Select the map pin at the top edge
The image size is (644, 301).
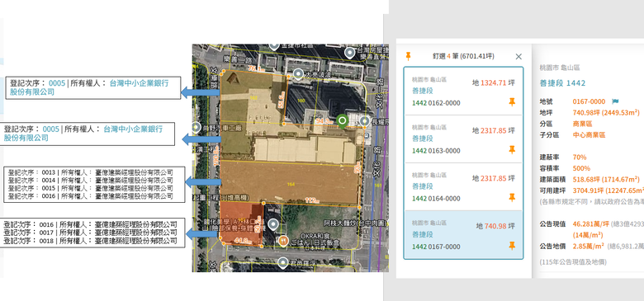(x=274, y=46)
